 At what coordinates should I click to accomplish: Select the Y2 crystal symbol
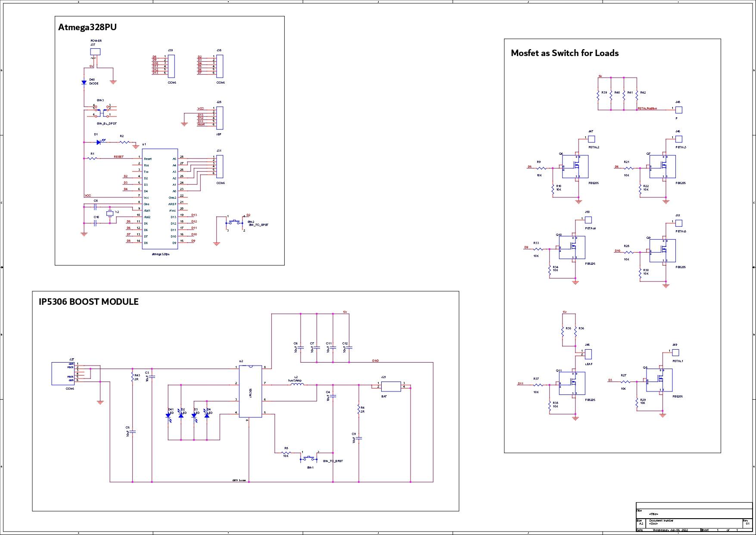tap(110, 214)
